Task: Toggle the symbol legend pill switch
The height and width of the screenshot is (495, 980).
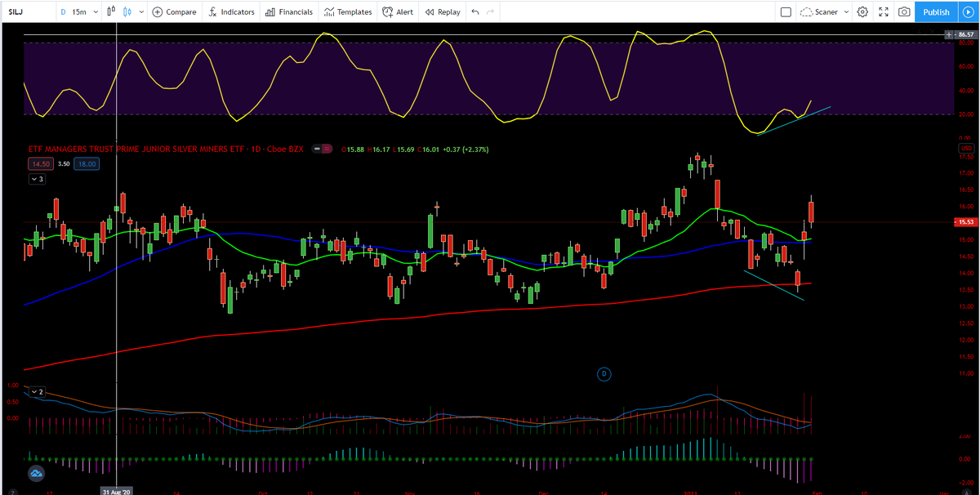Action: point(323,149)
